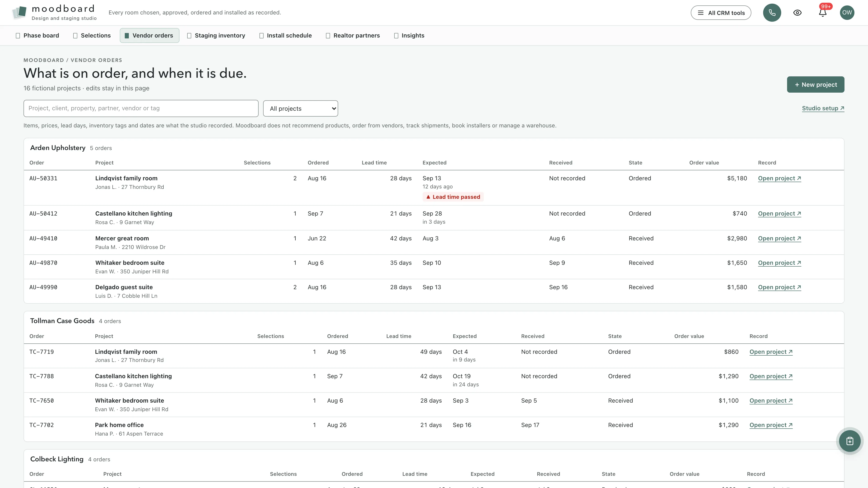This screenshot has height=488, width=868.
Task: Click the $5,180 order value cell
Action: 737,178
